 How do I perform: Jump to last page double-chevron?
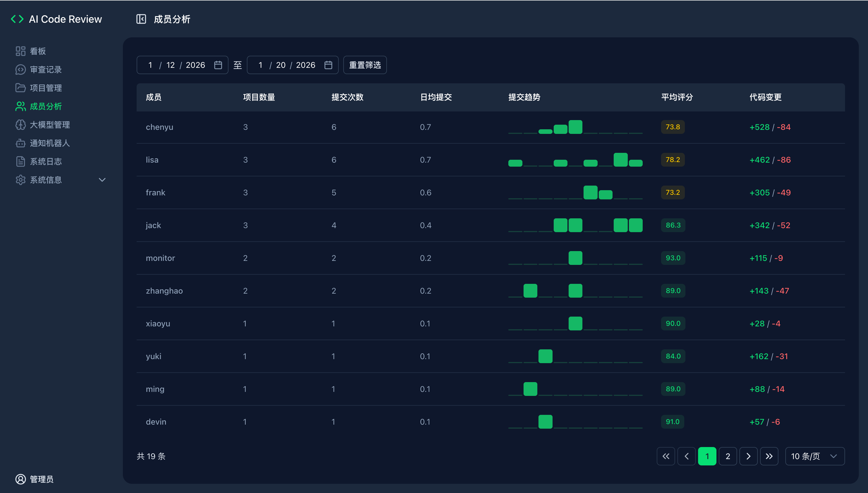(x=769, y=456)
